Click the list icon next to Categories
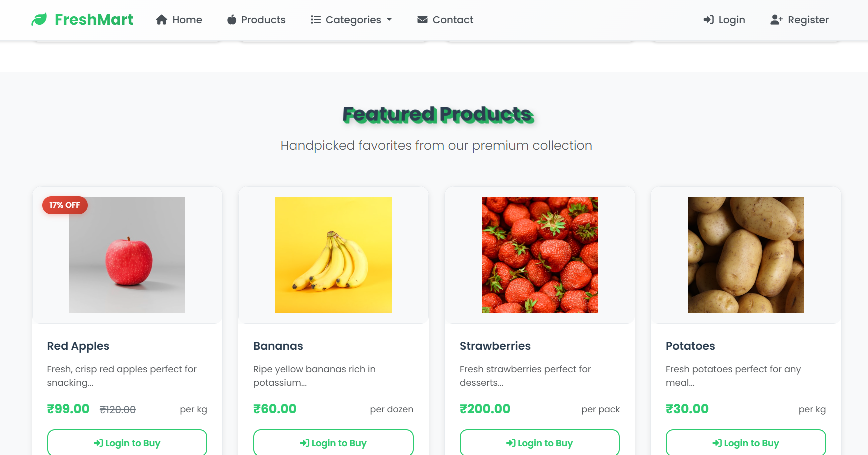This screenshot has width=868, height=455. (x=315, y=19)
